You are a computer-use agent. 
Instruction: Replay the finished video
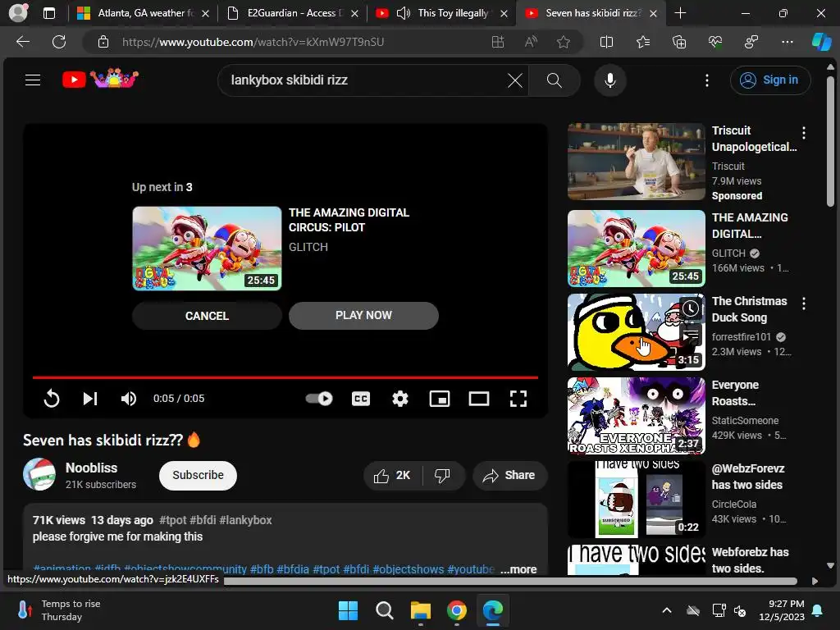coord(52,399)
